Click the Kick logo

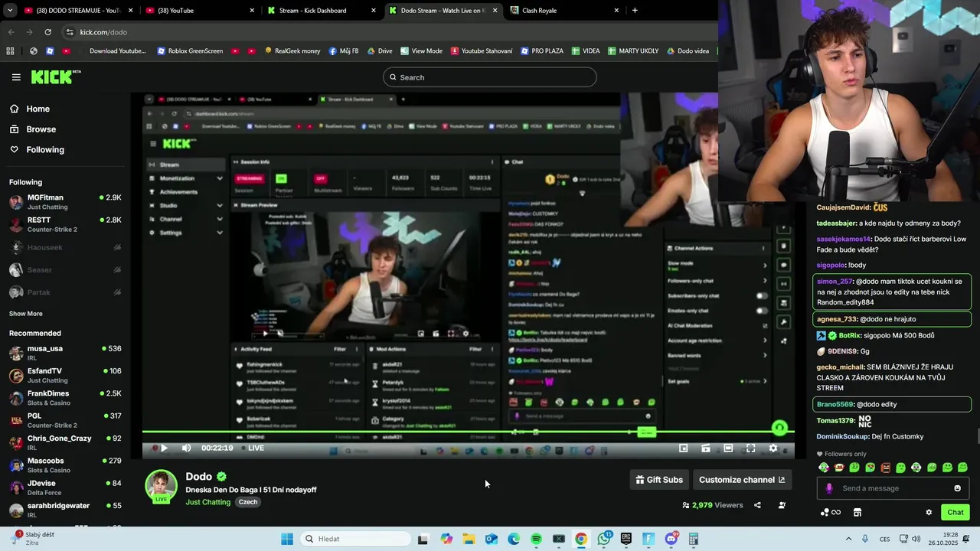(55, 77)
